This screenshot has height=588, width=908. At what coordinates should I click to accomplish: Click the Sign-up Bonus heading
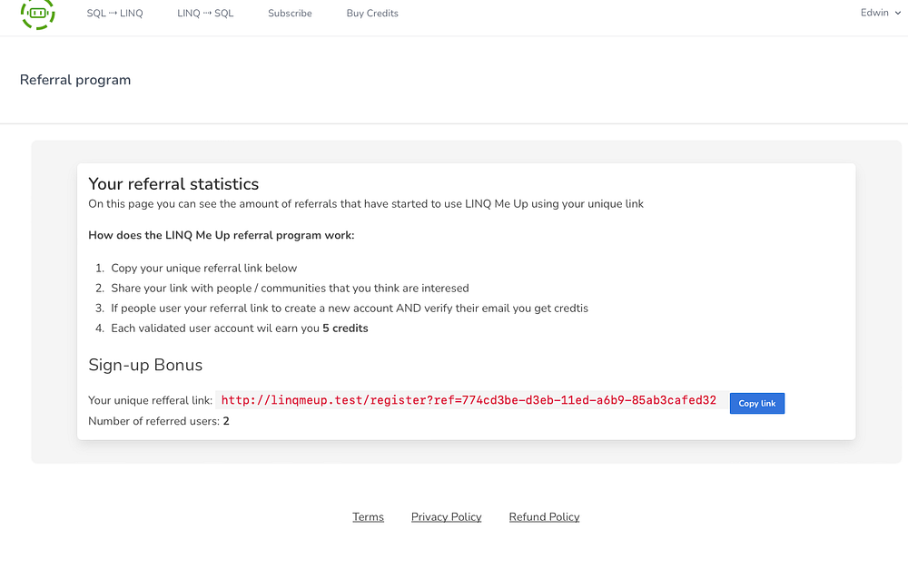pyautogui.click(x=145, y=365)
